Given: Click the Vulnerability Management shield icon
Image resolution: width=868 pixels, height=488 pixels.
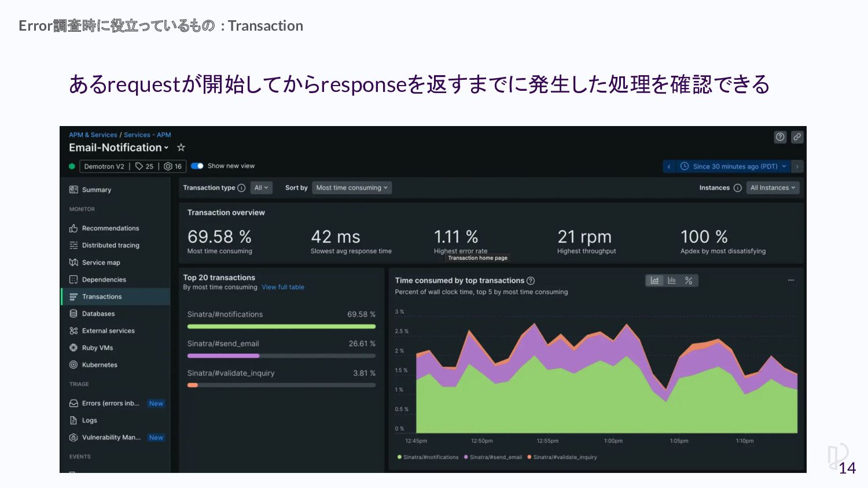Looking at the screenshot, I should 73,438.
